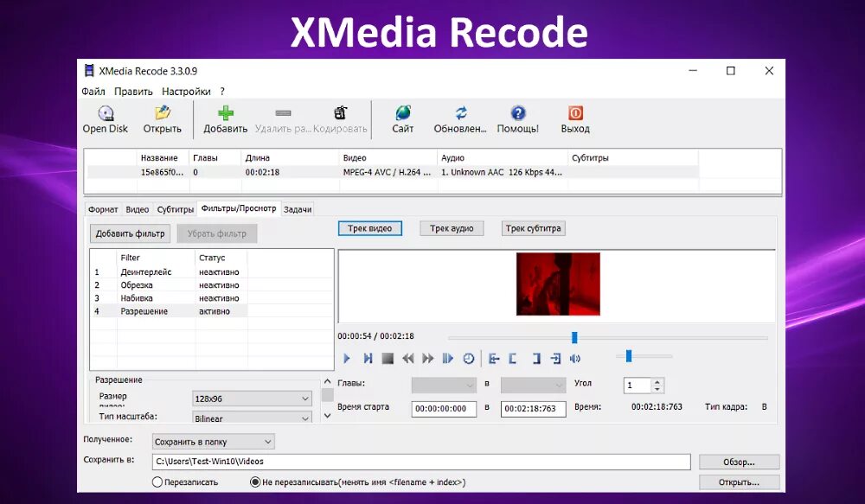The width and height of the screenshot is (865, 504).
Task: Decrease the Угол spinner value
Action: (x=657, y=389)
